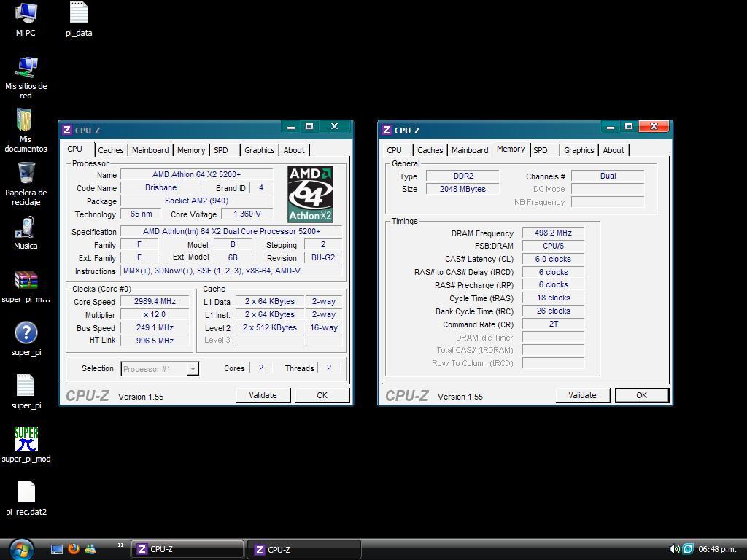Click Validate in left CPU-Z window
Viewport: 747px width, 560px height.
(x=263, y=395)
